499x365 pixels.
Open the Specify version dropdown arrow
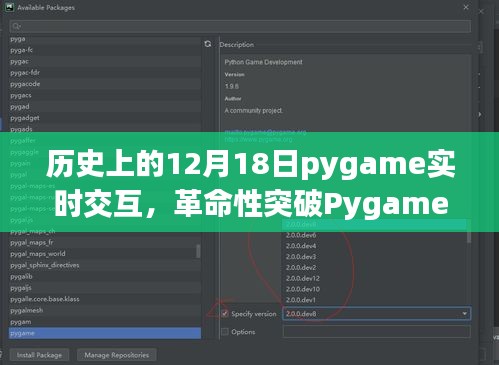[x=464, y=314]
